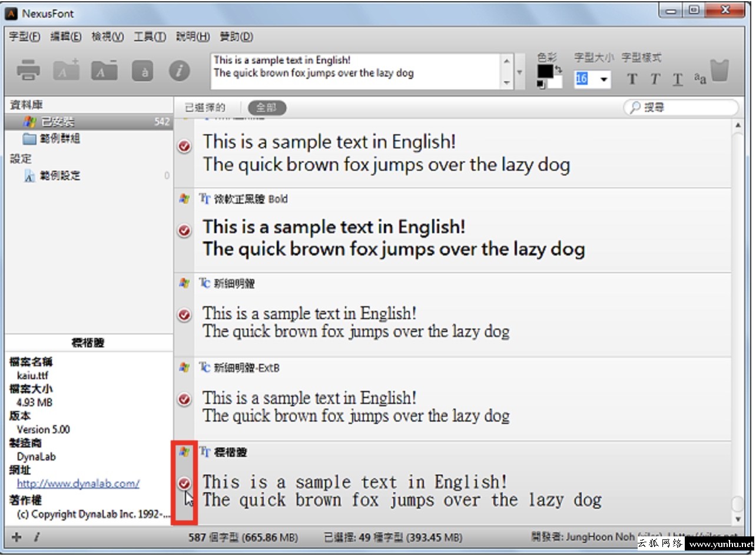This screenshot has width=756, height=557.
Task: Click the DynaLab manufacturer text
Action: (36, 456)
